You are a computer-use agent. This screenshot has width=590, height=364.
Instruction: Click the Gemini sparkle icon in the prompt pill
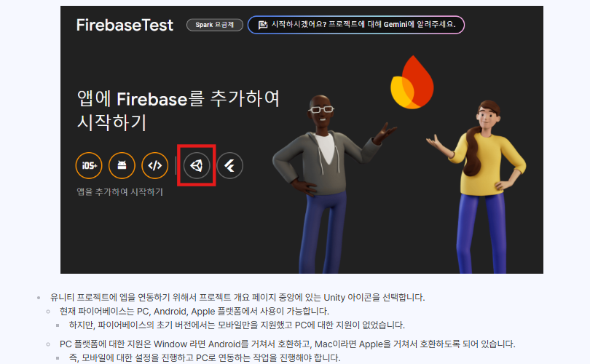coord(263,25)
